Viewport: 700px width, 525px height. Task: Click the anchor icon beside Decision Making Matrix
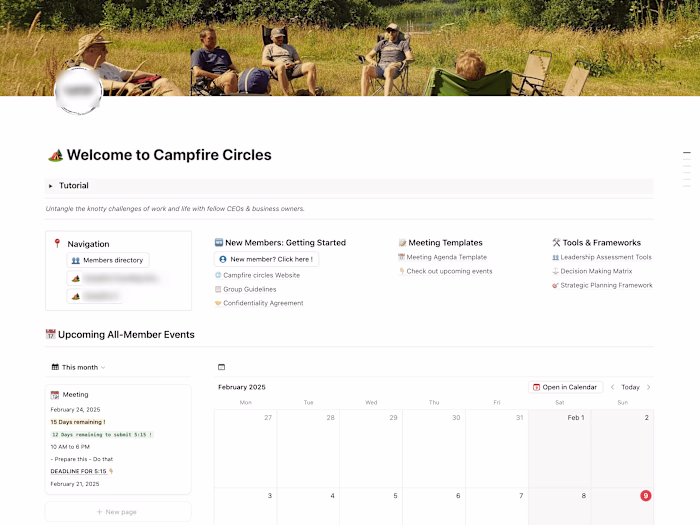(555, 271)
